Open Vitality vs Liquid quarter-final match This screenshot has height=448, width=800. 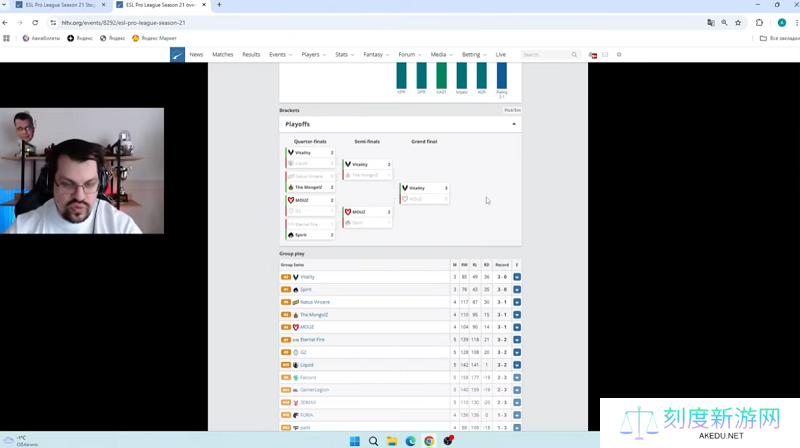pos(310,158)
